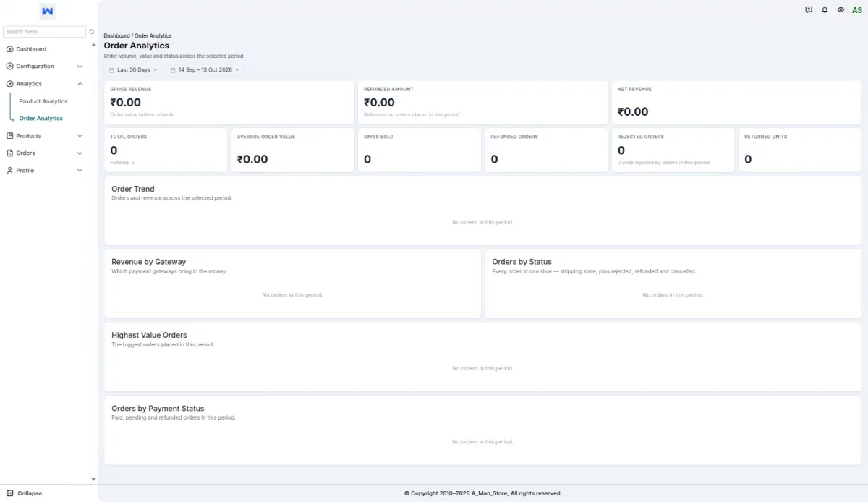Screen dimensions: 868x502
Task: Click the refresh icon beside the search menu
Action: [92, 32]
